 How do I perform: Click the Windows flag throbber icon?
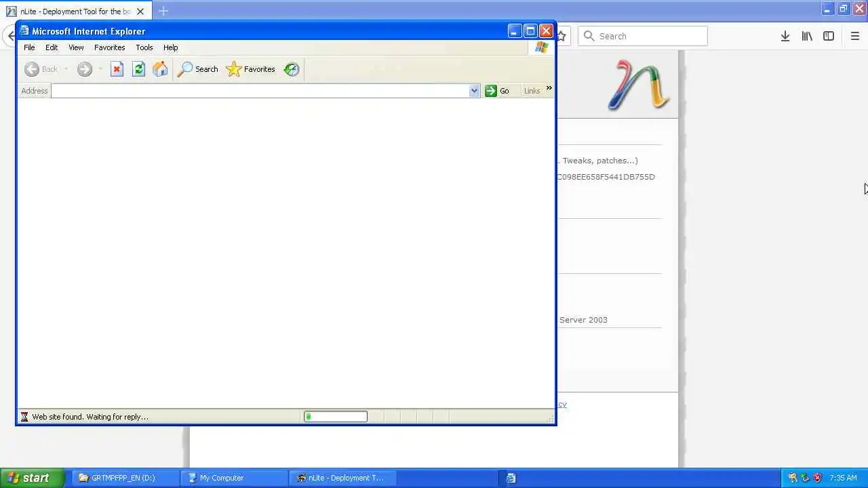pyautogui.click(x=541, y=47)
